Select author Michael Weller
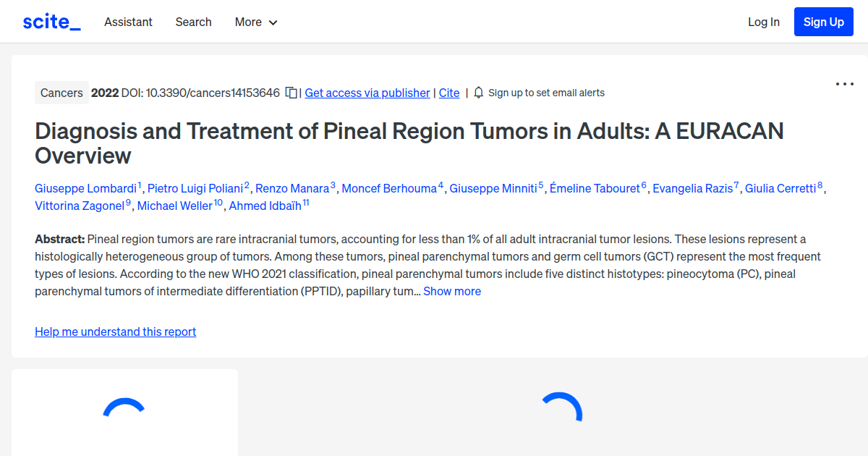This screenshot has height=456, width=868. (175, 206)
